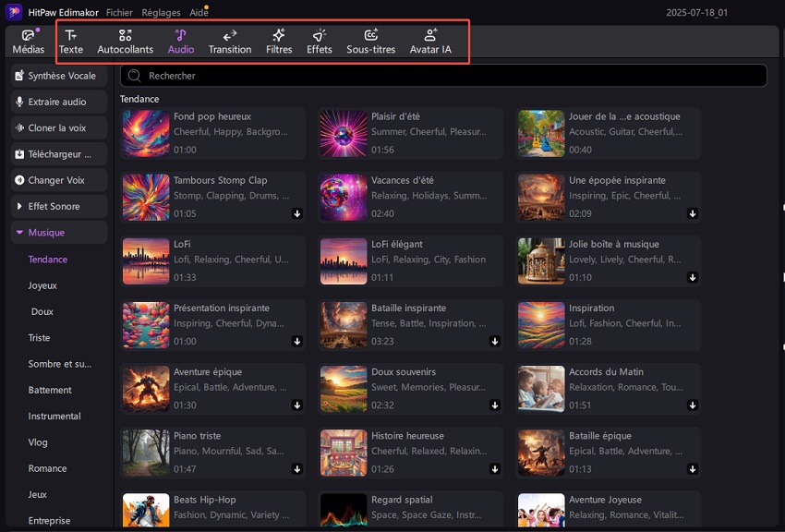Screen dimensions: 785x532
Task: Download Bataille inspirante track
Action: (x=495, y=342)
